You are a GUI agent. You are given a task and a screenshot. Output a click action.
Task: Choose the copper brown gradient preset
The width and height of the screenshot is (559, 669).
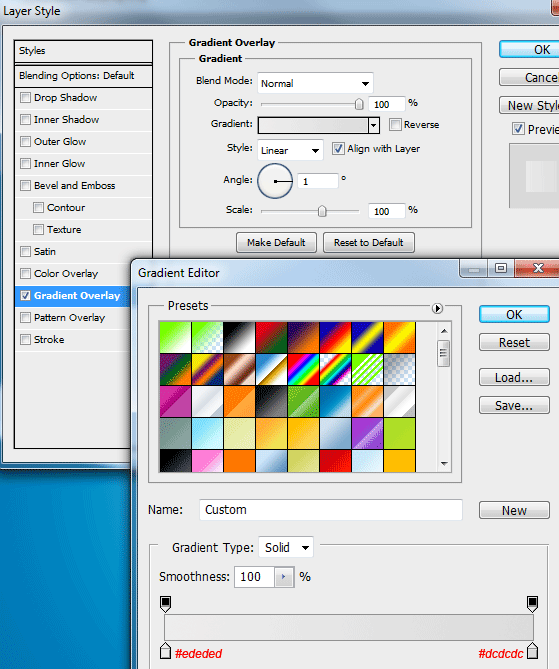click(x=239, y=369)
